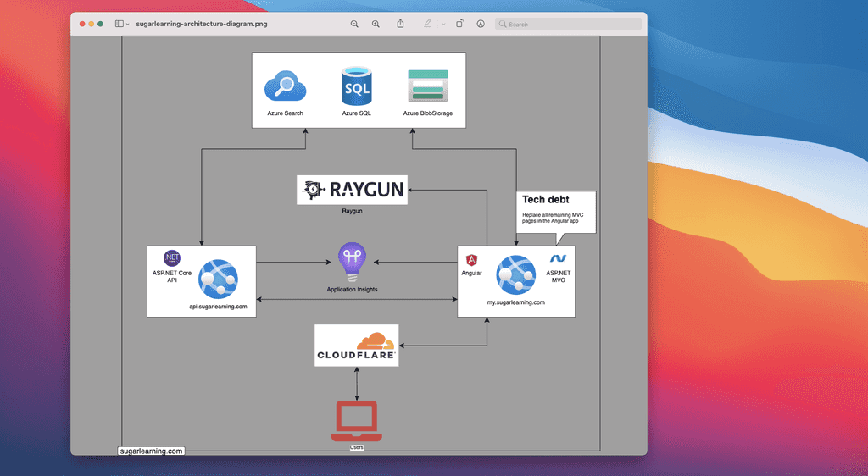Open the sidebar view options button
868x476 pixels.
[119, 24]
